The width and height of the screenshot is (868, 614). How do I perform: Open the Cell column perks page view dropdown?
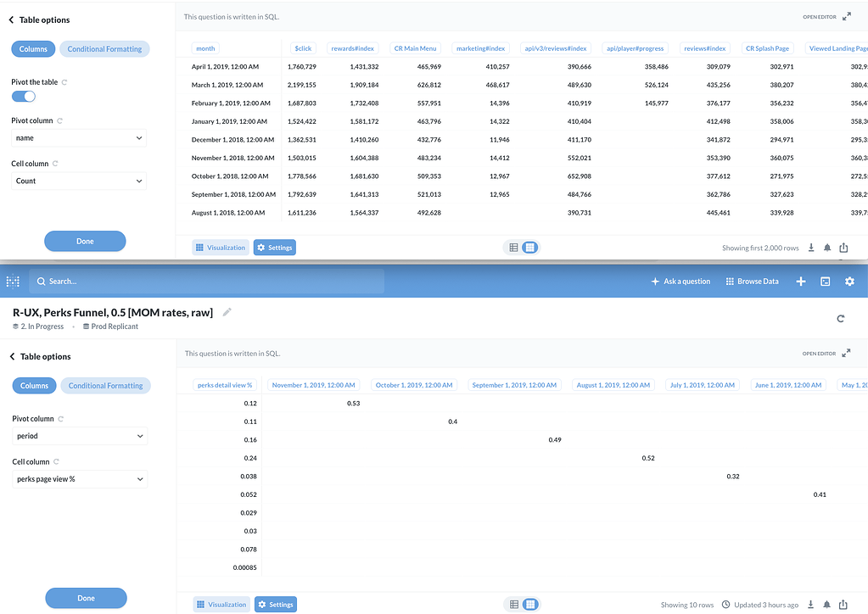click(x=79, y=478)
